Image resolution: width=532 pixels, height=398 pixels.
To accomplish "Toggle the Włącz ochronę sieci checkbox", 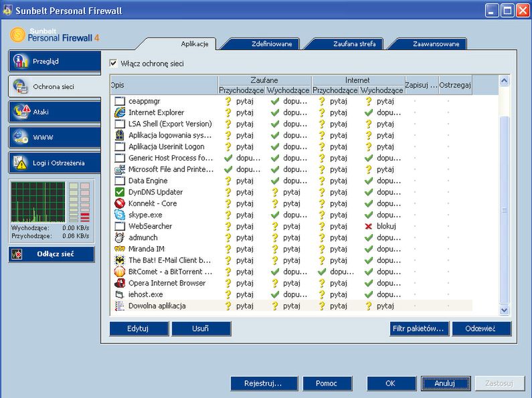I will pos(114,64).
